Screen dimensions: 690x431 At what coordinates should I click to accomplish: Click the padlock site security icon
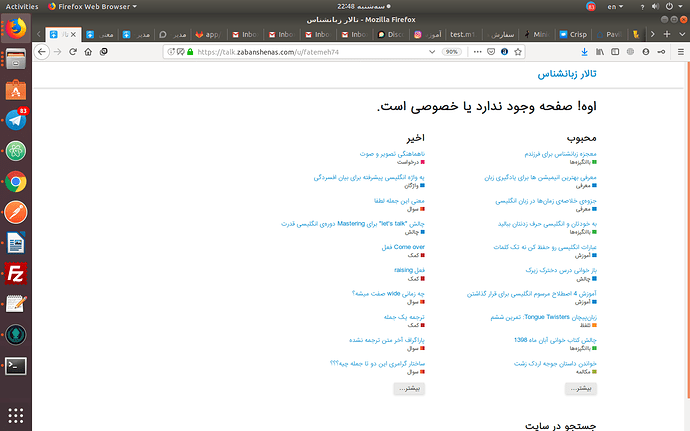click(x=190, y=52)
